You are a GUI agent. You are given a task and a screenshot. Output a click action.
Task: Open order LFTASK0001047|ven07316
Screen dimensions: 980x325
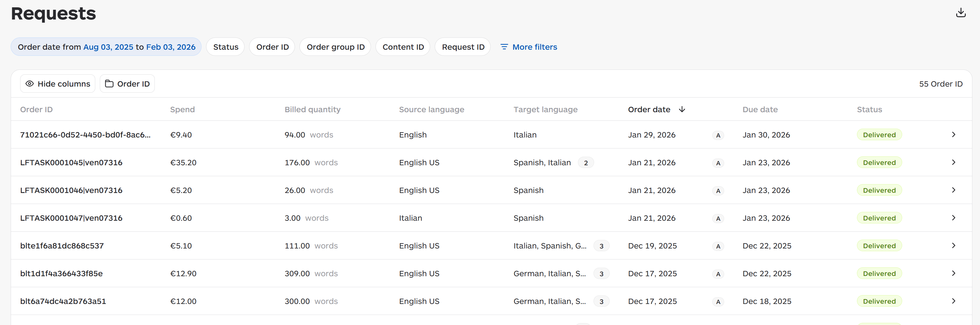(x=71, y=218)
